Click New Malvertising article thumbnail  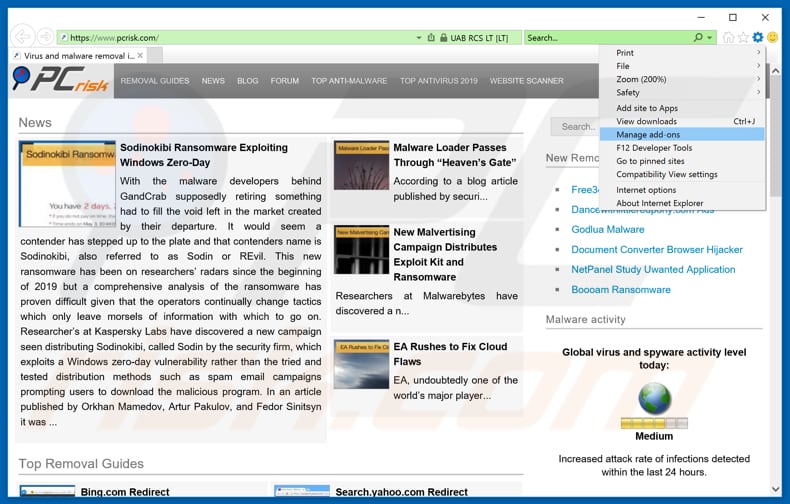point(361,249)
